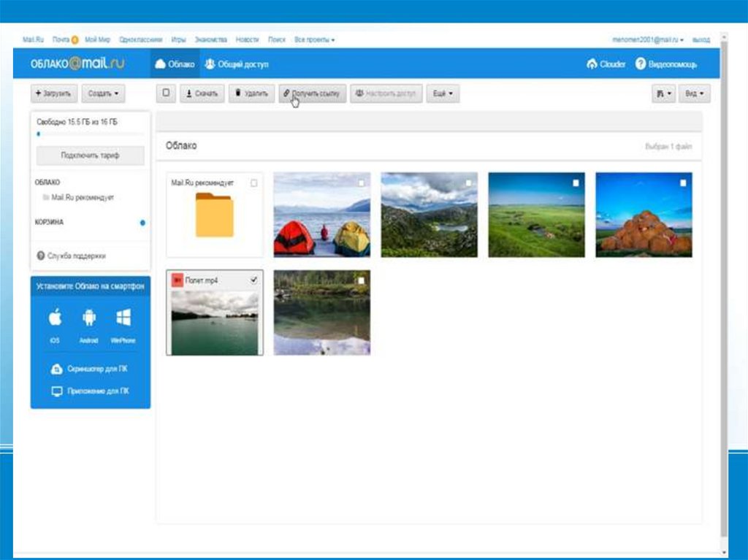Check the Mail.Ru рекомендует folder checkbox
Screen dimensions: 748x560
[x=253, y=183]
